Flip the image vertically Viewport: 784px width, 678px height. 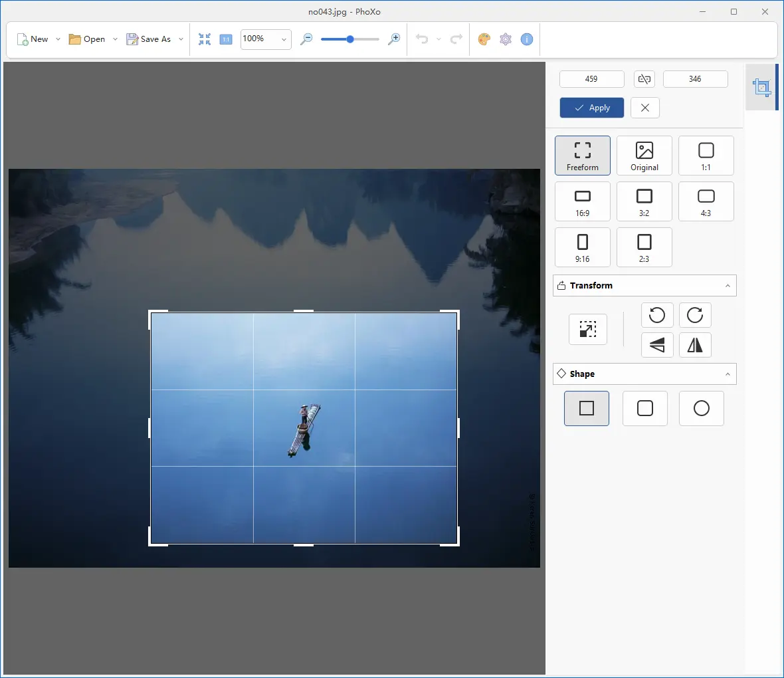pyautogui.click(x=657, y=345)
